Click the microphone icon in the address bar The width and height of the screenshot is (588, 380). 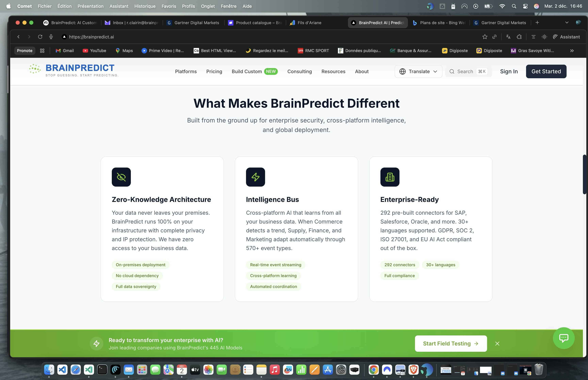[x=51, y=37]
